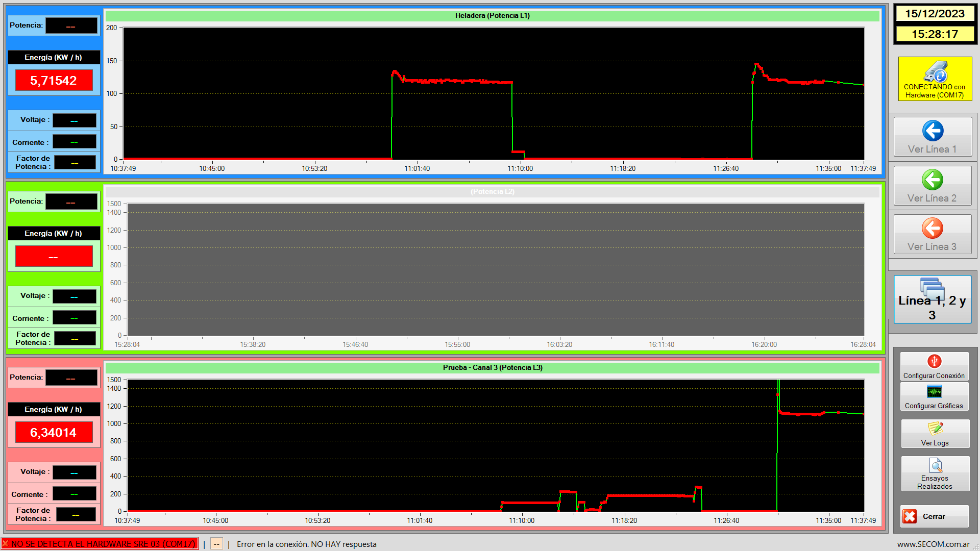Click the red 5,71542 energy value
The image size is (980, 551).
point(54,81)
